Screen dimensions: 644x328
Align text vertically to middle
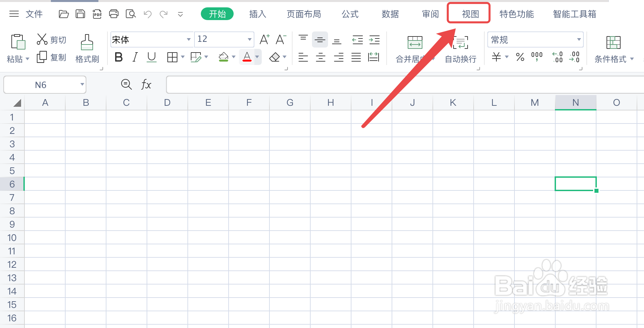pyautogui.click(x=320, y=40)
